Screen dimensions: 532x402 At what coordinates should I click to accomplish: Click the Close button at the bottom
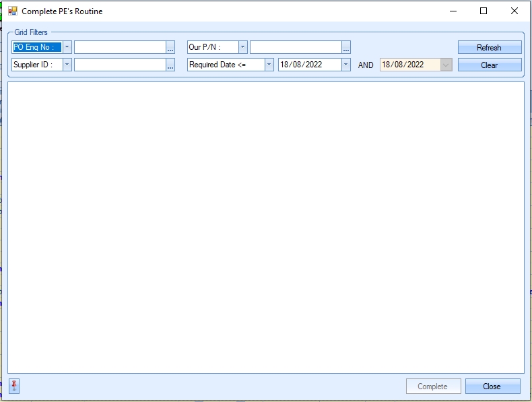tap(492, 387)
